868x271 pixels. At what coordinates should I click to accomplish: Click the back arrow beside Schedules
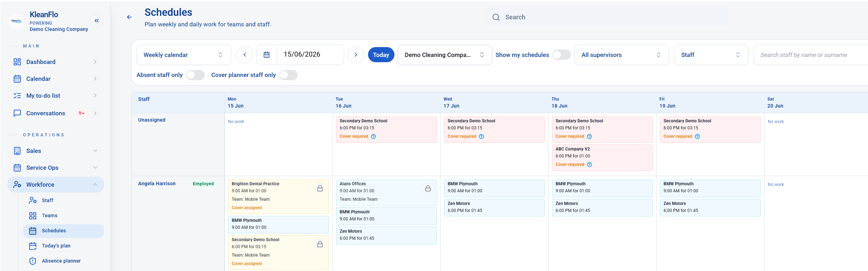click(x=129, y=17)
